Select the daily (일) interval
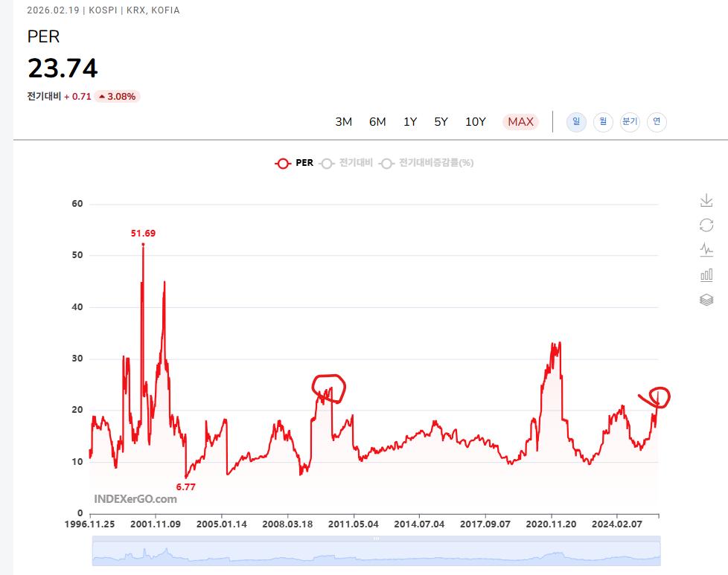This screenshot has width=728, height=575. pos(576,122)
